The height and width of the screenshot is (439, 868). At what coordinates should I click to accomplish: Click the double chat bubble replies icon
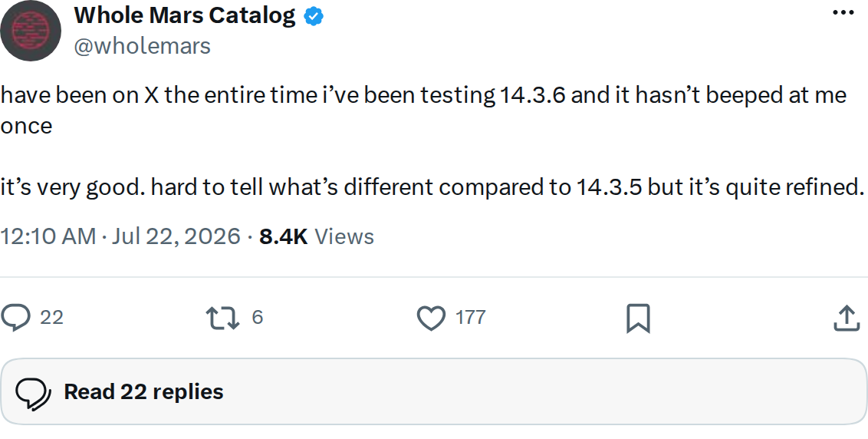[33, 392]
